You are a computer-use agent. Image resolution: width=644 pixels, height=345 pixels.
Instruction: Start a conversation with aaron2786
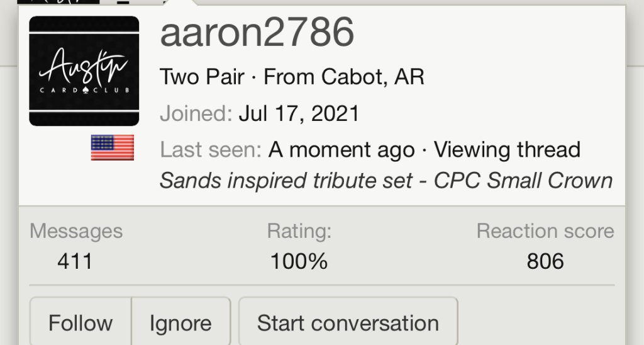[x=348, y=323]
